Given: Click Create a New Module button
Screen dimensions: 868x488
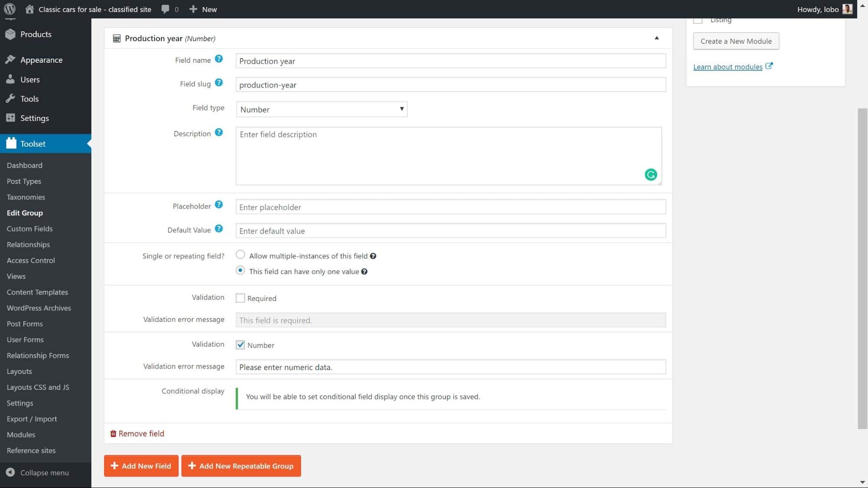Looking at the screenshot, I should click(736, 40).
